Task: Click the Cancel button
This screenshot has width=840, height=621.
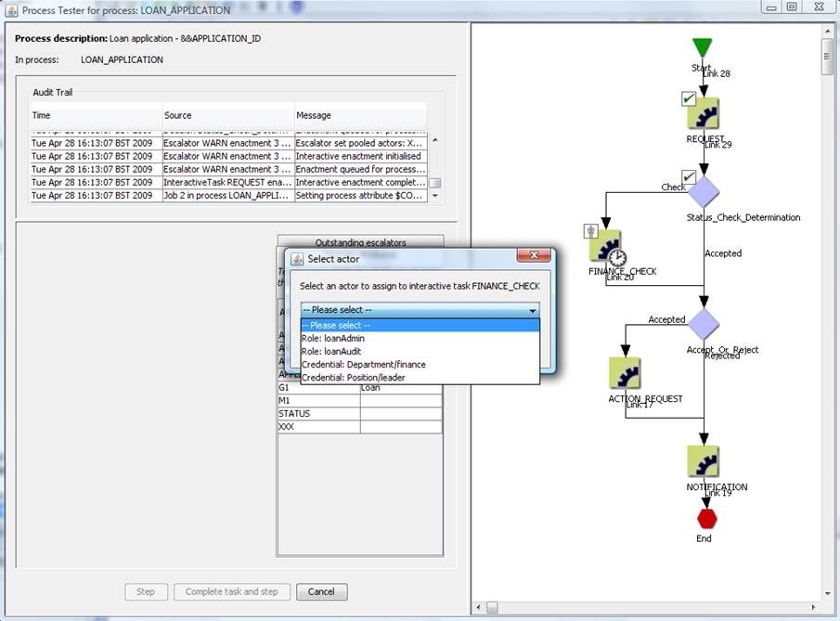Action: click(321, 591)
